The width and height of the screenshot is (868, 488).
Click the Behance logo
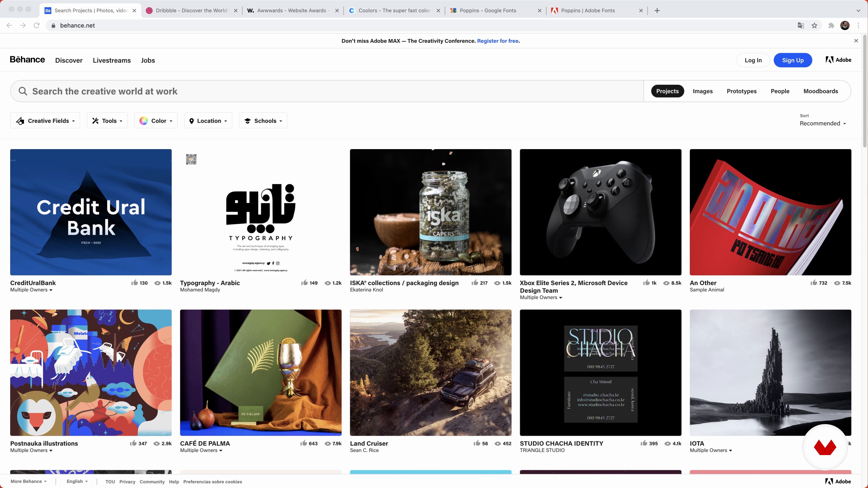(27, 60)
